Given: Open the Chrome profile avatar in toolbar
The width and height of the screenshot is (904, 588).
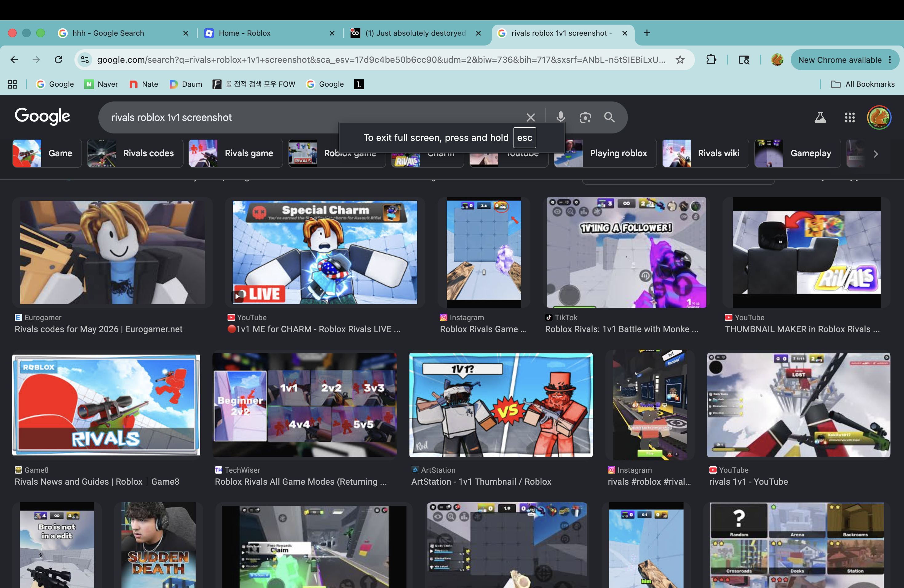Looking at the screenshot, I should pyautogui.click(x=777, y=60).
